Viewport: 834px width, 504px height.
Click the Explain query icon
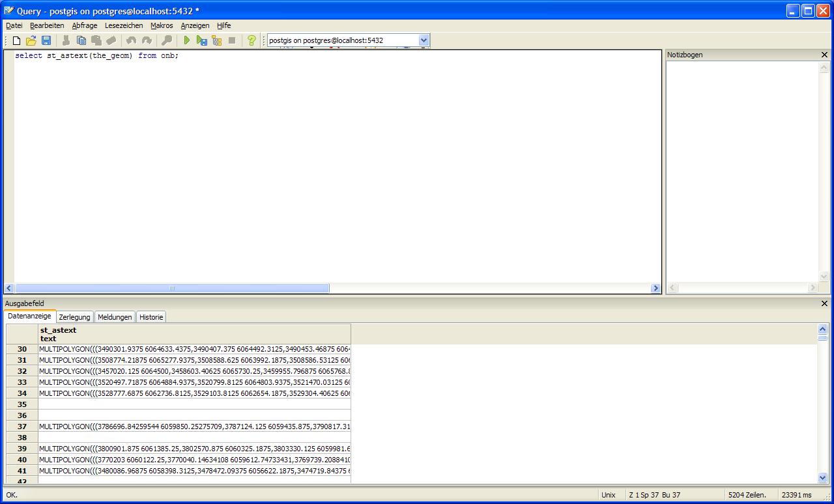pyautogui.click(x=217, y=40)
